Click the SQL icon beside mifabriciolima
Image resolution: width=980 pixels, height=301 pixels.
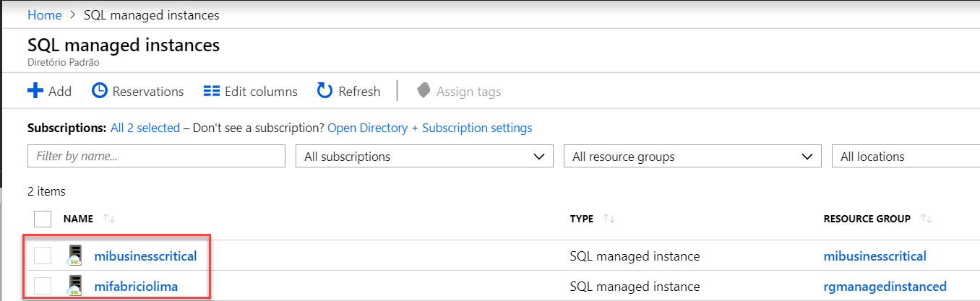click(72, 287)
